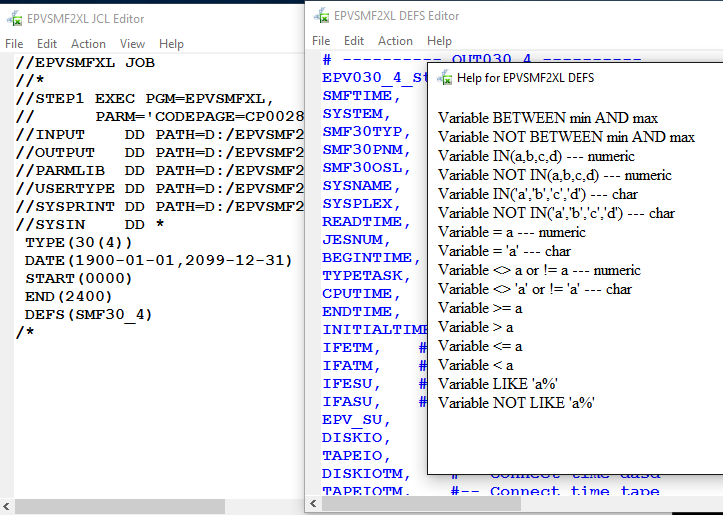Click the //SYSIN DD * line

click(90, 225)
